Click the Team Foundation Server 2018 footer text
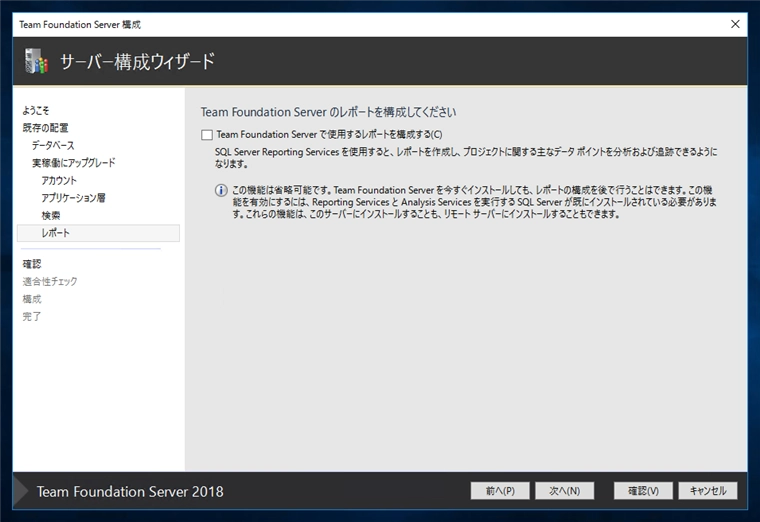760x522 pixels. point(130,491)
